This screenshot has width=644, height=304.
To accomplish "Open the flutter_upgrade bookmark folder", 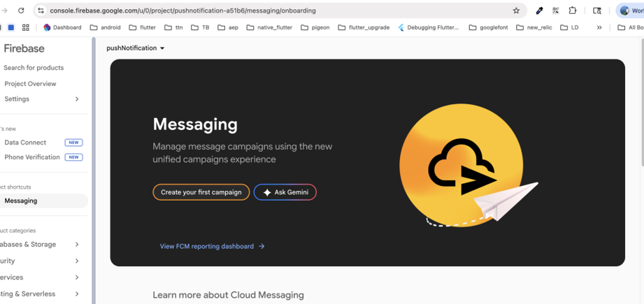I will pos(364,27).
